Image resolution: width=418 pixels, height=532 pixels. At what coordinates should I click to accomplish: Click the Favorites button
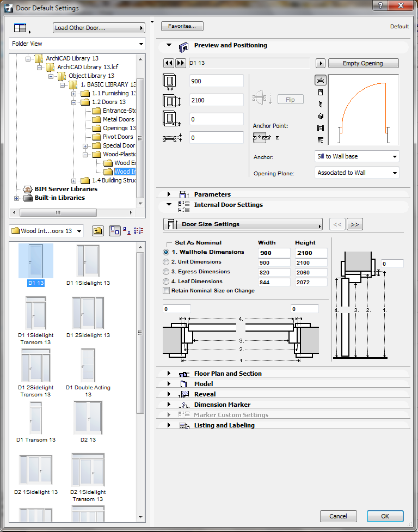(182, 26)
